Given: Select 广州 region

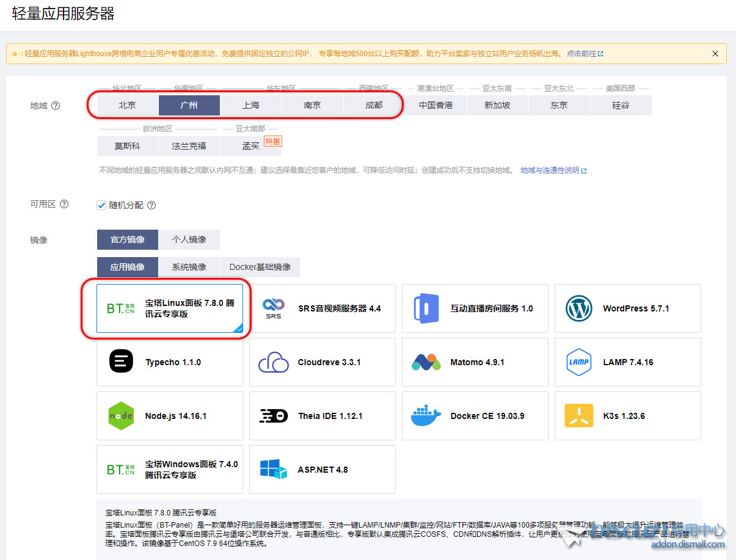Looking at the screenshot, I should [189, 105].
